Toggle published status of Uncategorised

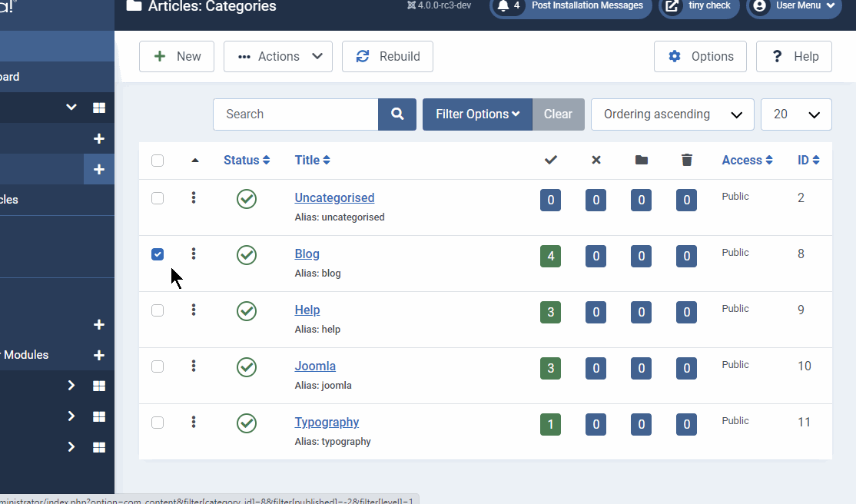tap(247, 199)
